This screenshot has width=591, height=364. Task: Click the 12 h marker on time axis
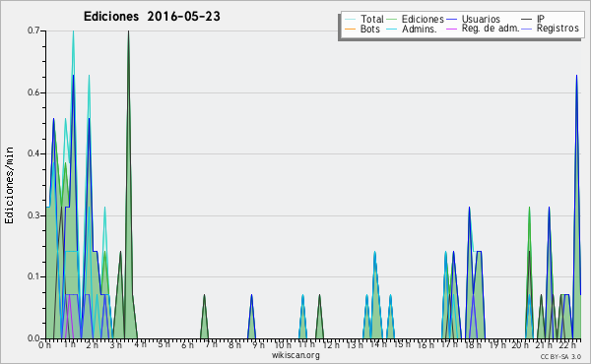(x=331, y=344)
